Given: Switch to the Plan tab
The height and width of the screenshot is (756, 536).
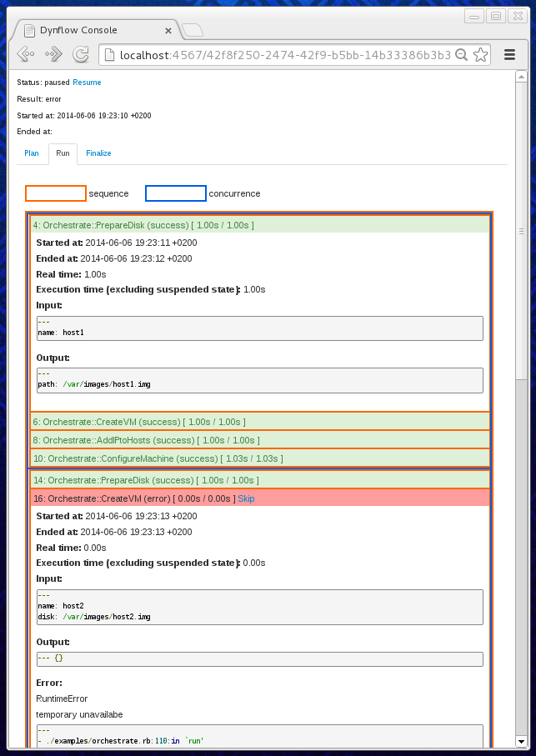Looking at the screenshot, I should pos(32,153).
